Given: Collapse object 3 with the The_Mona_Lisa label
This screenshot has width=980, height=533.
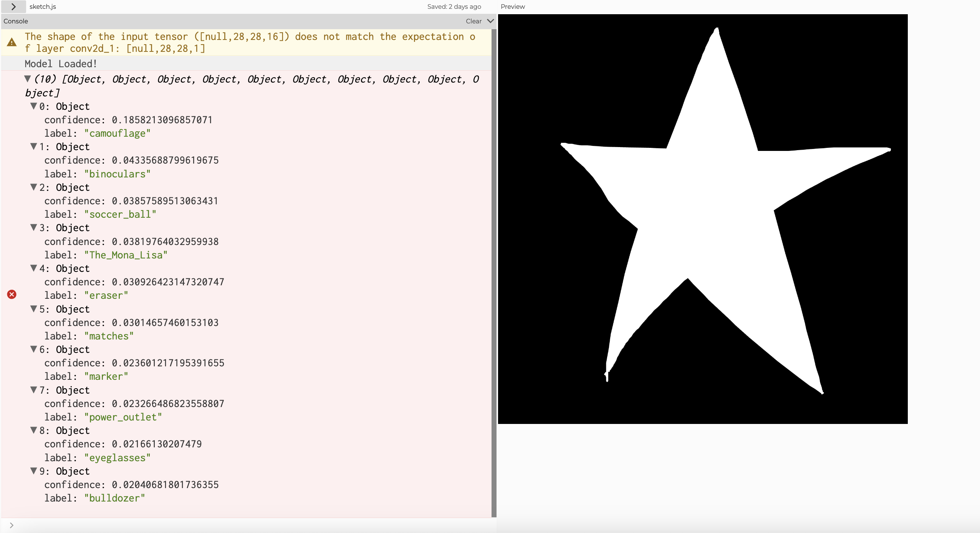Looking at the screenshot, I should pos(34,228).
